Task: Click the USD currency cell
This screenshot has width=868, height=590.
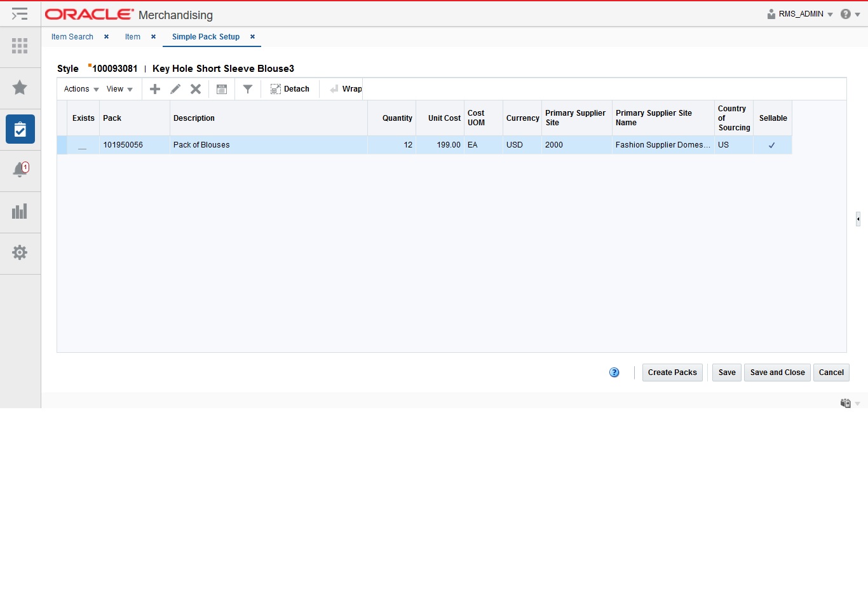Action: [x=522, y=145]
